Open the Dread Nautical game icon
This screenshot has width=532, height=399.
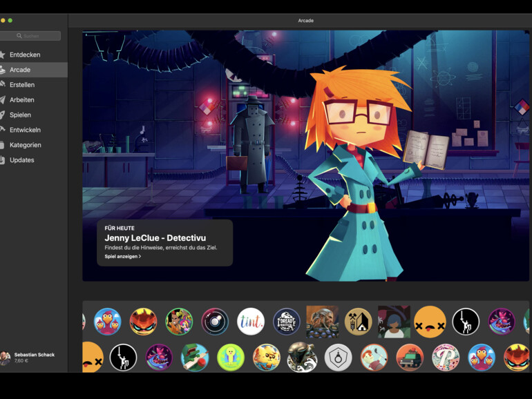[x=286, y=322]
